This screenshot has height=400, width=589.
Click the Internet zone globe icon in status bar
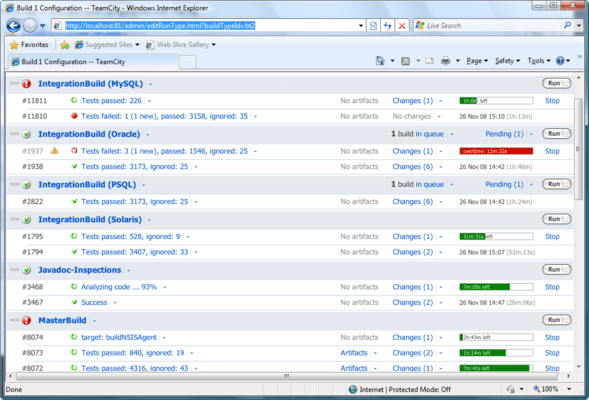[353, 389]
